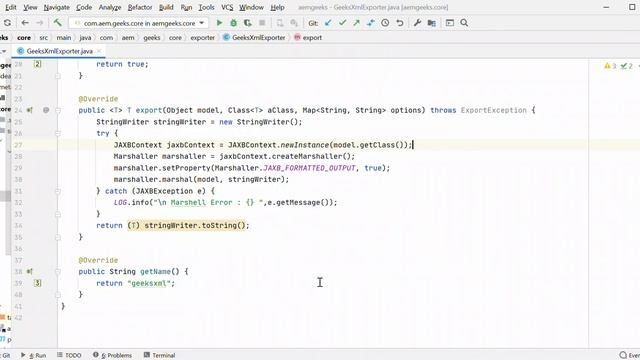Click the Synchronize/refresh toolbar icon
Screen dimensions: 640x360
pos(7,23)
